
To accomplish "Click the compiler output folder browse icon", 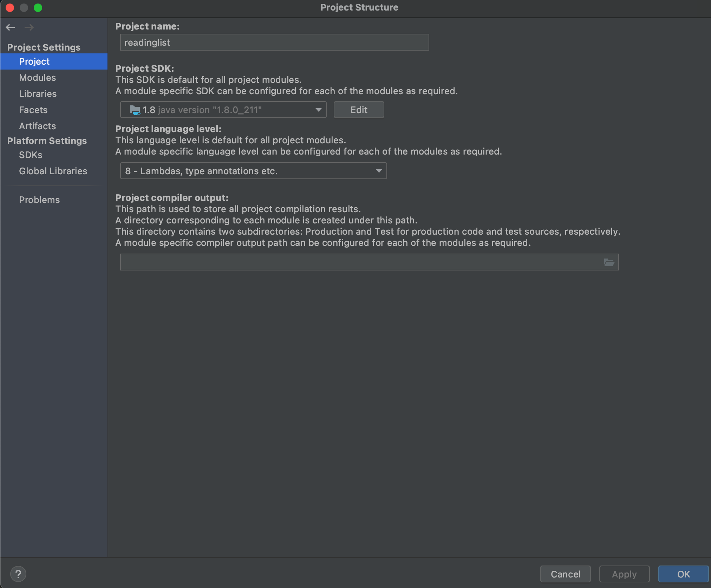I will [x=609, y=262].
